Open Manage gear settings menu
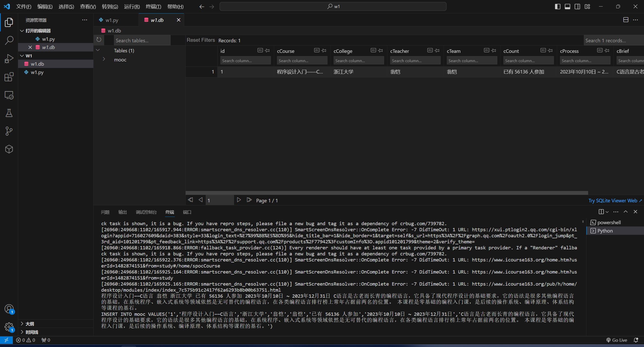644x347 pixels. (9, 327)
